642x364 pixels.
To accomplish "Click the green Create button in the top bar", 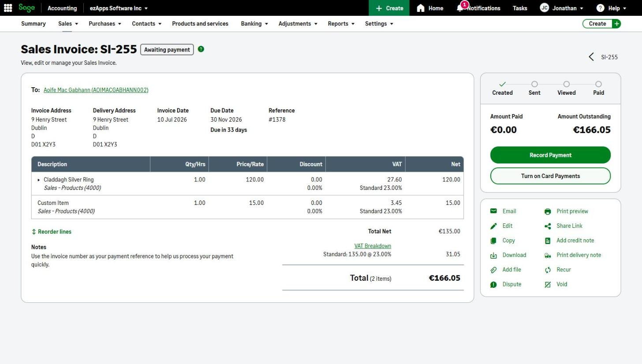I will (389, 8).
